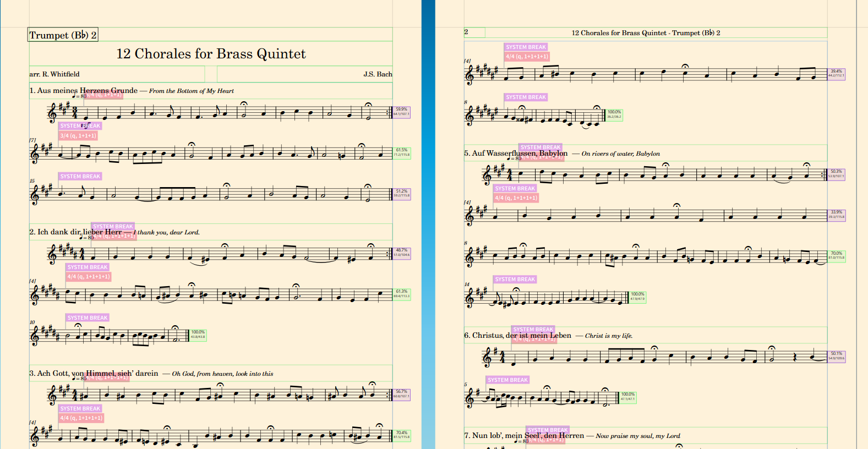Click the 56.7% system fullness indicator
The width and height of the screenshot is (868, 449).
point(402,394)
